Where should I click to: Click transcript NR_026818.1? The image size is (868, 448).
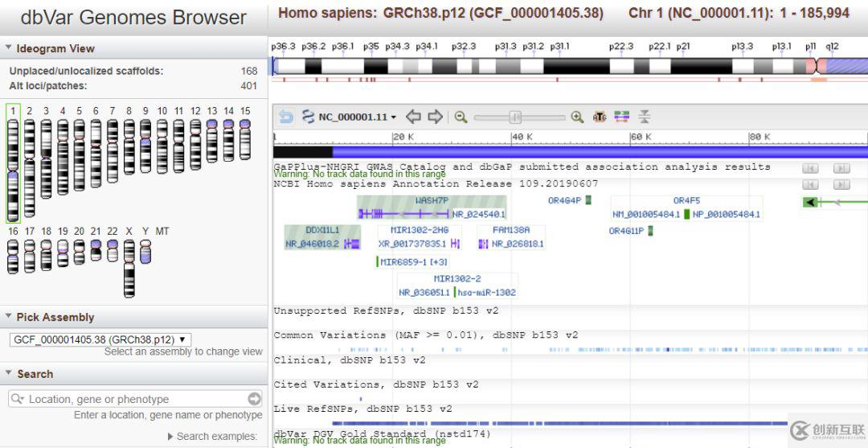click(518, 244)
